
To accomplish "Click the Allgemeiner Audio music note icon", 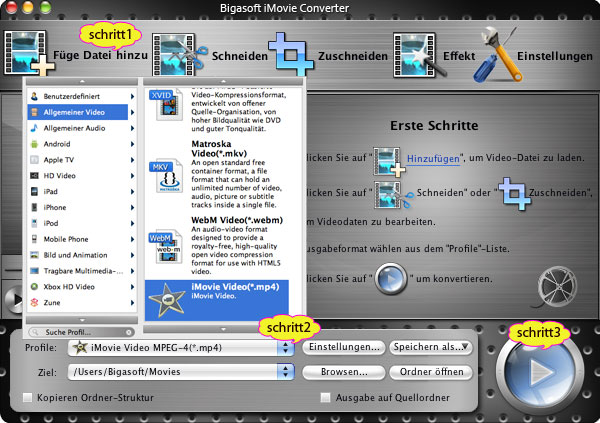I will pos(34,128).
